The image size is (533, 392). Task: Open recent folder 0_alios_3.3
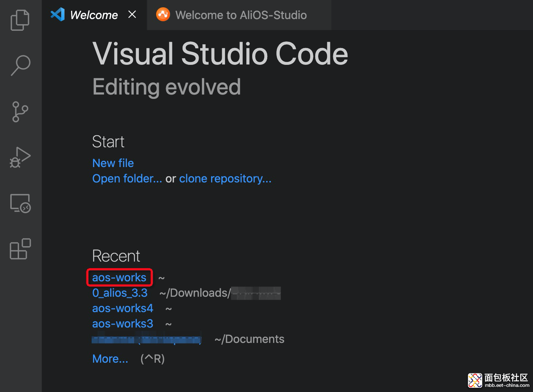[120, 293]
